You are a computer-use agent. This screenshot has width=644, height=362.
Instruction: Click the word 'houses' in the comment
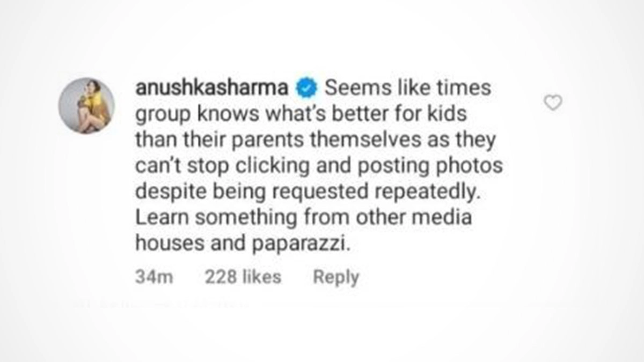[x=166, y=243]
